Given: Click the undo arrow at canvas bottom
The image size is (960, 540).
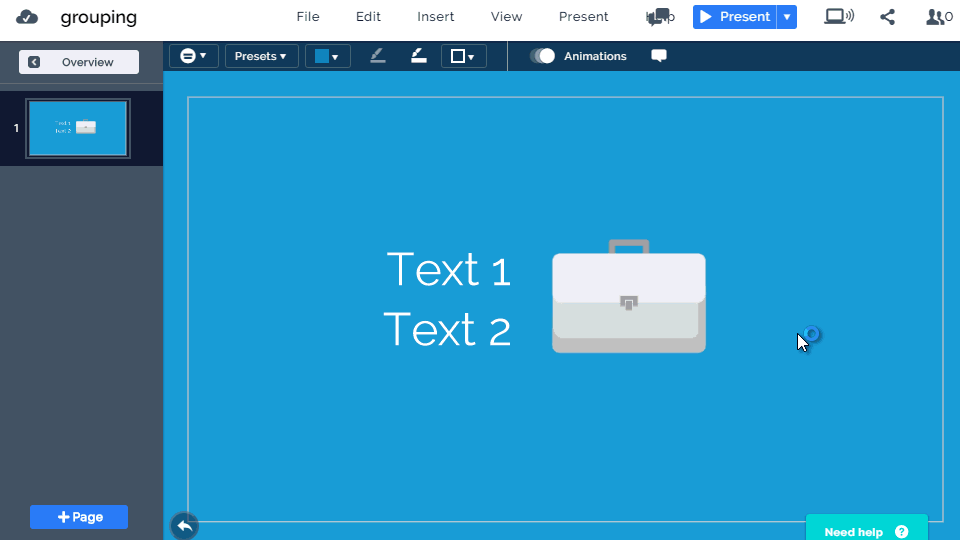Looking at the screenshot, I should tap(184, 525).
